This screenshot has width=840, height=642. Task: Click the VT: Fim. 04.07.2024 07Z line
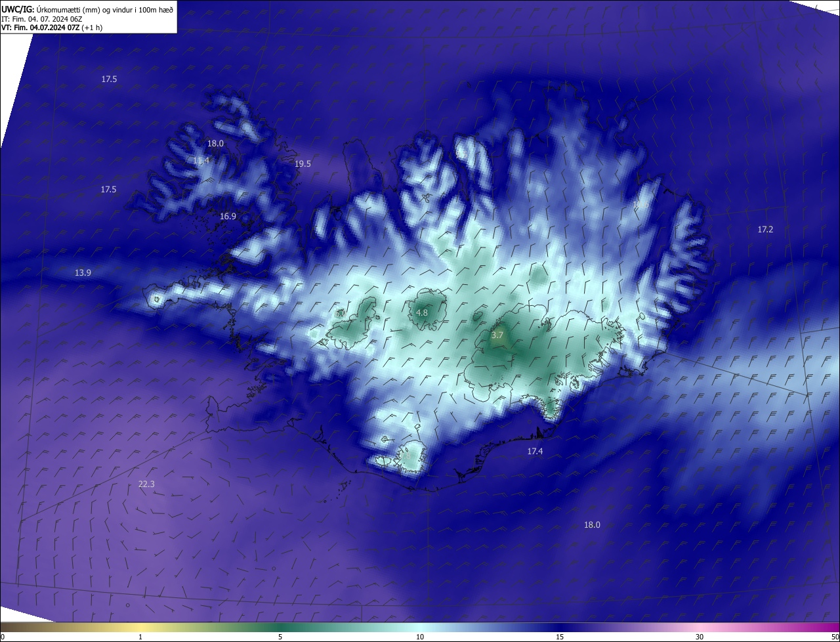(x=52, y=28)
